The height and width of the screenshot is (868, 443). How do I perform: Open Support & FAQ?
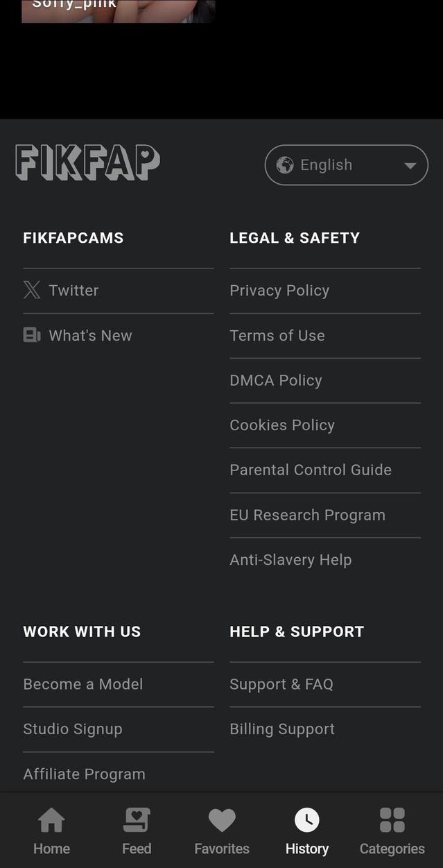(281, 684)
